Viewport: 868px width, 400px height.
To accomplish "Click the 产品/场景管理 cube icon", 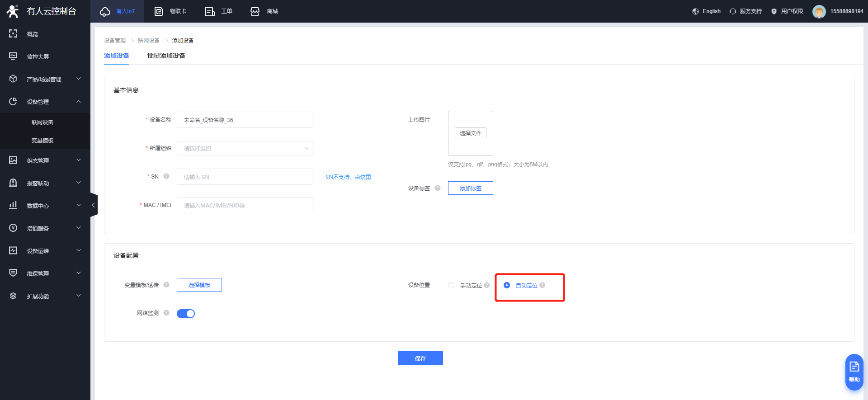I will click(x=13, y=79).
